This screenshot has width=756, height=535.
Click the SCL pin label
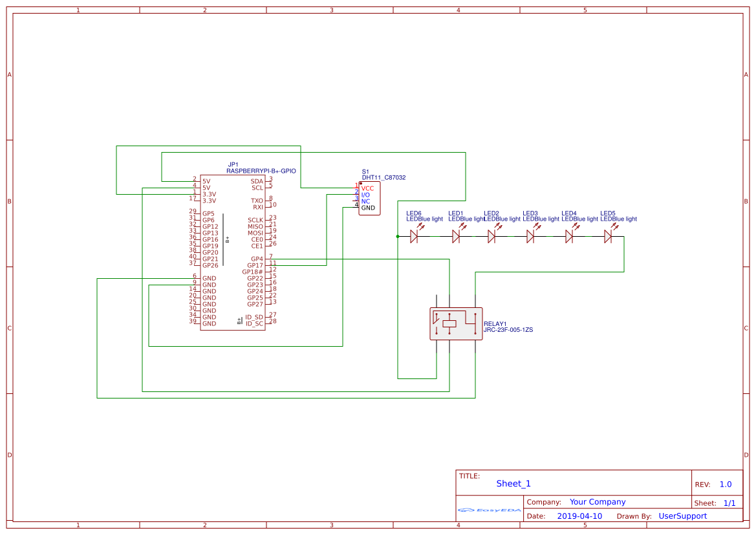(257, 188)
